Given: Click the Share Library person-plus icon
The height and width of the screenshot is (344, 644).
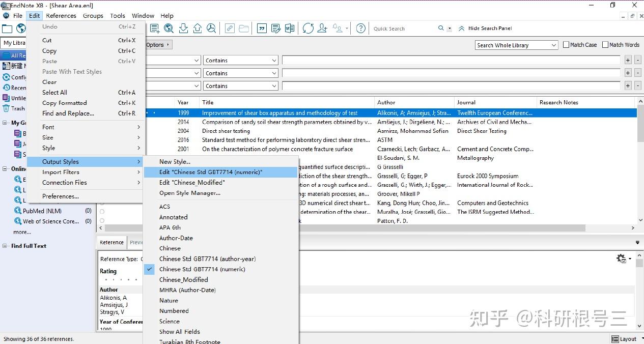Looking at the screenshot, I should pyautogui.click(x=322, y=28).
